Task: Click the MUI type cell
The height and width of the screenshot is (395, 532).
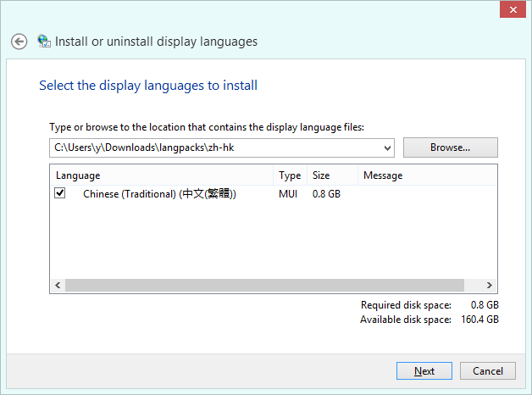Action: pos(288,194)
